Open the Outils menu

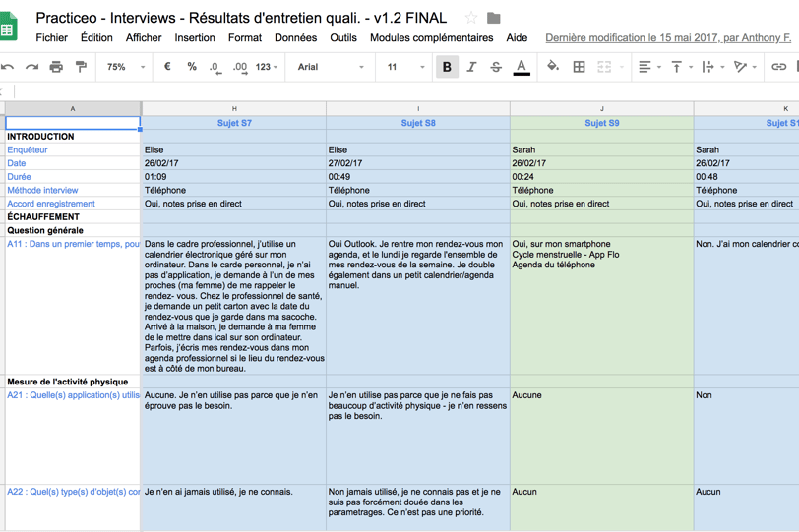343,37
